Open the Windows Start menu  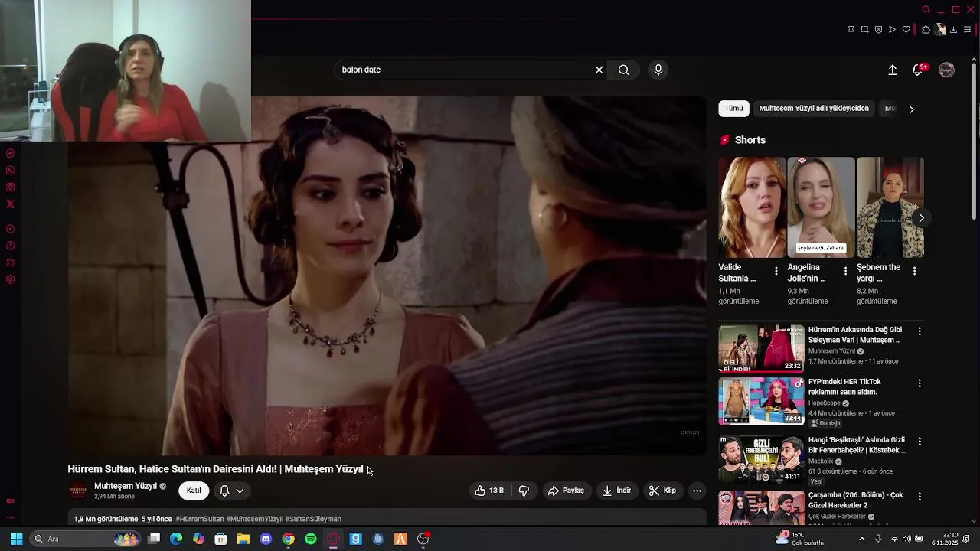(x=16, y=539)
